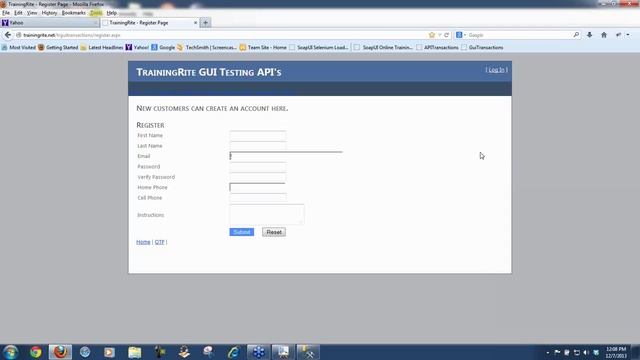Click the Password input field
The image size is (640, 360).
coord(258,167)
